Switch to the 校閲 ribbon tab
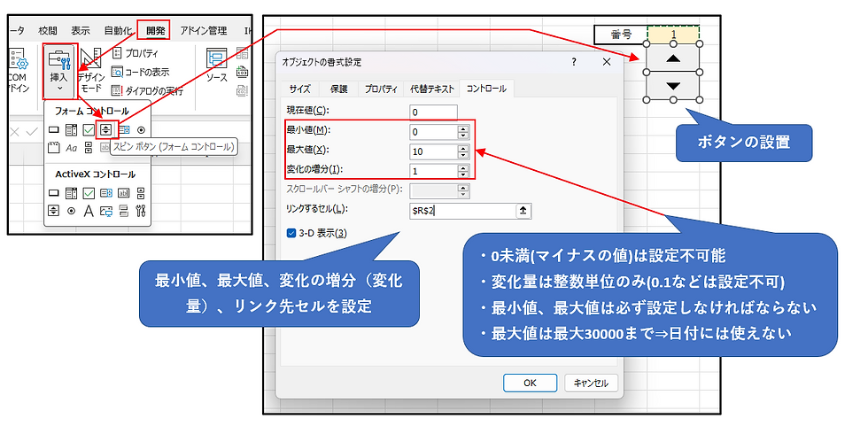868x426 pixels. pyautogui.click(x=48, y=30)
